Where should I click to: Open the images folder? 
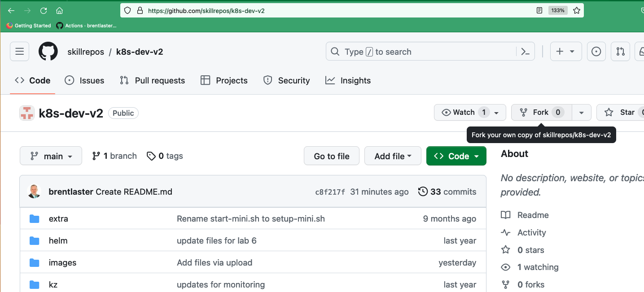tap(62, 262)
